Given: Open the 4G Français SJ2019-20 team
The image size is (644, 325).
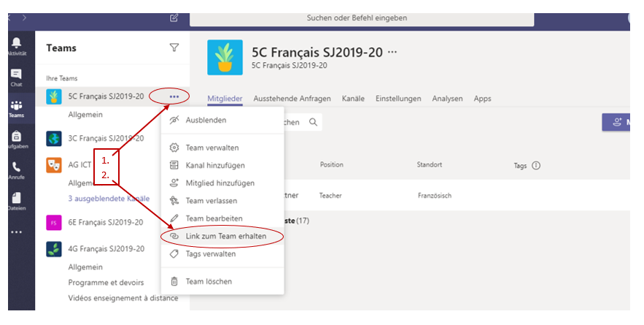Looking at the screenshot, I should pos(106,251).
